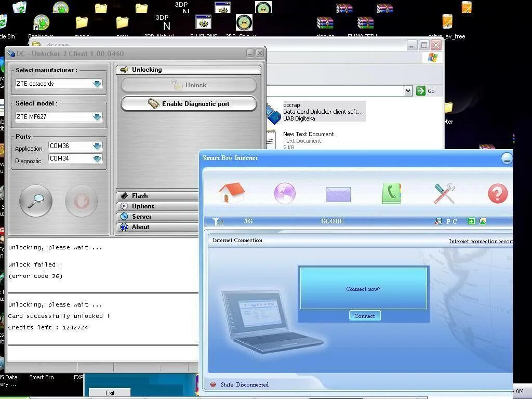Open the Options section
This screenshot has width=532, height=399.
coord(158,206)
